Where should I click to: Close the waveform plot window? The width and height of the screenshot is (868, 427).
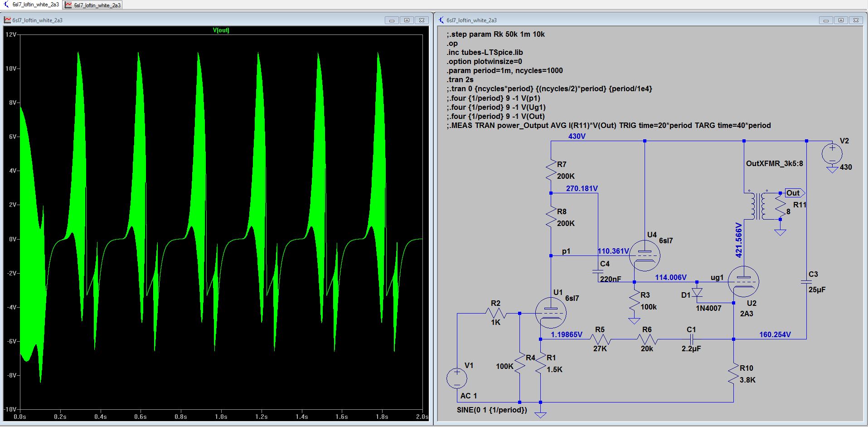coord(422,20)
